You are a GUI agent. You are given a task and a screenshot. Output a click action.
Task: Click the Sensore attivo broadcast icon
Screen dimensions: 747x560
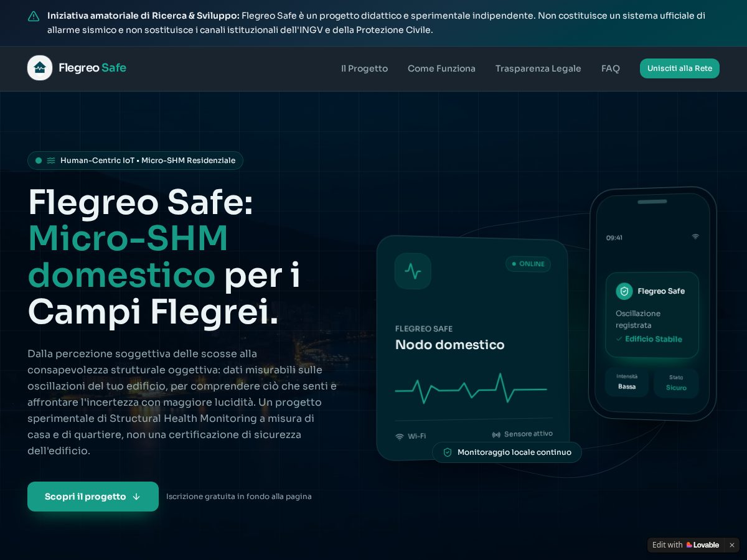click(496, 434)
